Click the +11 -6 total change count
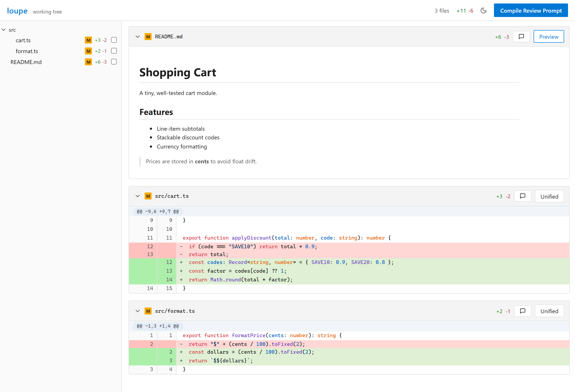The height and width of the screenshot is (392, 575). pyautogui.click(x=465, y=11)
